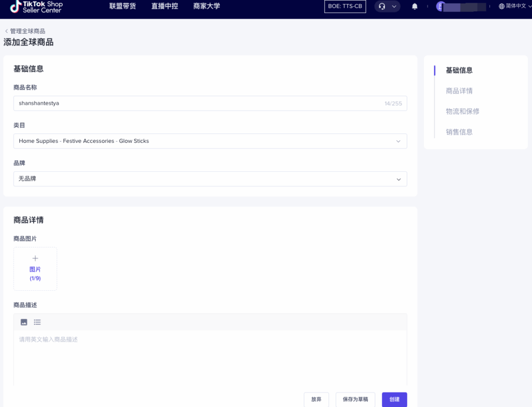Click the bulleted list icon in description toolbar
The height and width of the screenshot is (407, 532).
[x=37, y=322]
